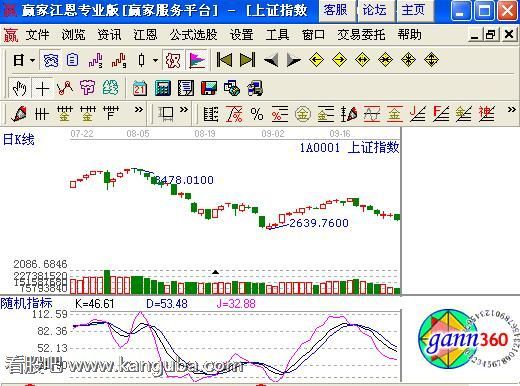Click the telephone icon in toolbar
520x386 pixels.
tap(51, 61)
